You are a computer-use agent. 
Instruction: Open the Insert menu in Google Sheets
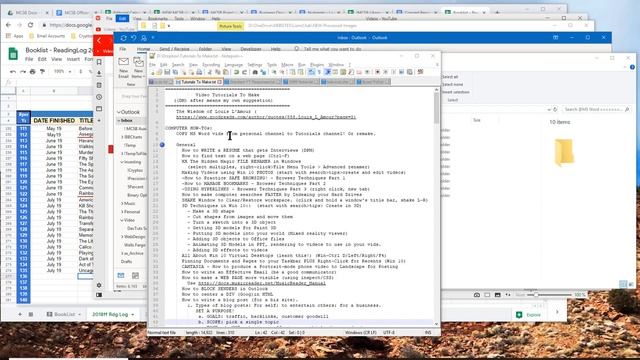tap(73, 59)
